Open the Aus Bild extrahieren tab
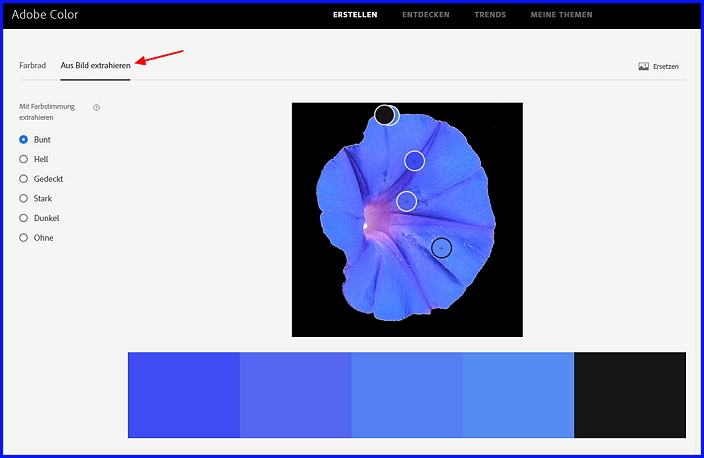Screen dimensions: 704x458 point(95,66)
